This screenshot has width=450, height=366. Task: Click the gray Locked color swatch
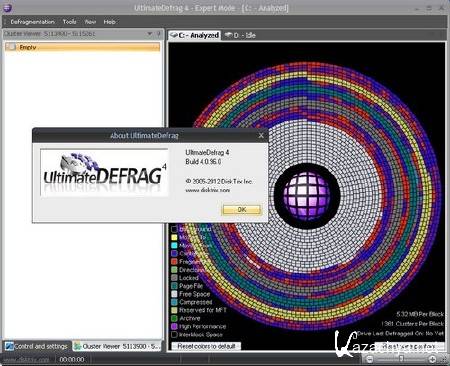tap(174, 278)
